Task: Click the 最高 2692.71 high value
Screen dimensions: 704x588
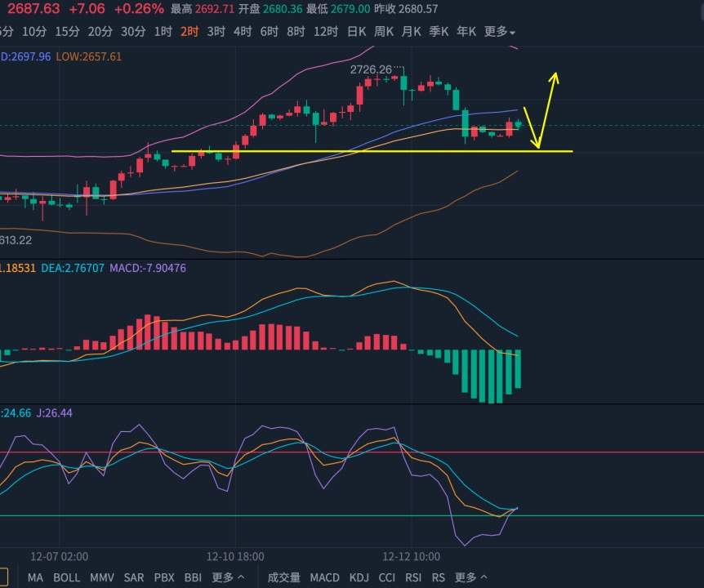Action: (x=203, y=8)
